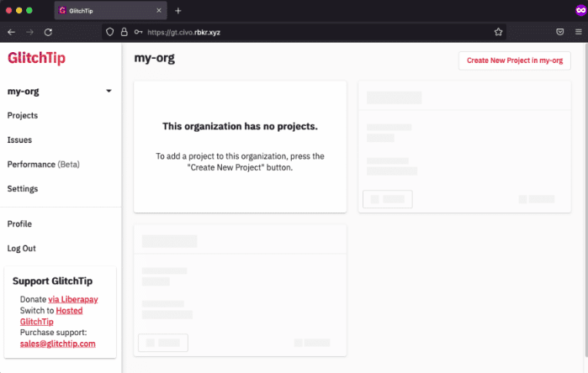The image size is (588, 373).
Task: Bookmark page with star icon
Action: (498, 32)
